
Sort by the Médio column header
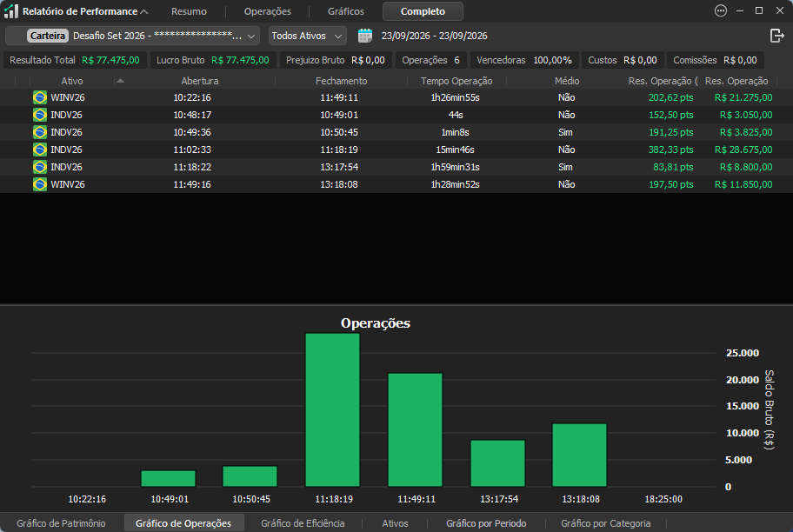[x=567, y=81]
